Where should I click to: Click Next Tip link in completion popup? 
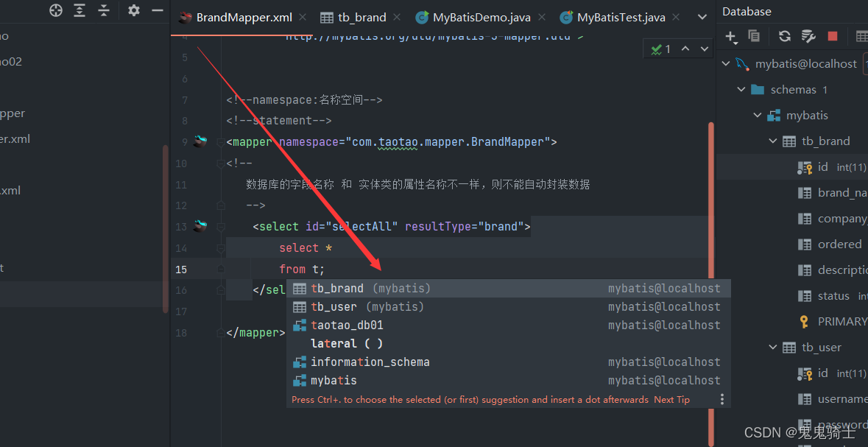[x=671, y=399]
